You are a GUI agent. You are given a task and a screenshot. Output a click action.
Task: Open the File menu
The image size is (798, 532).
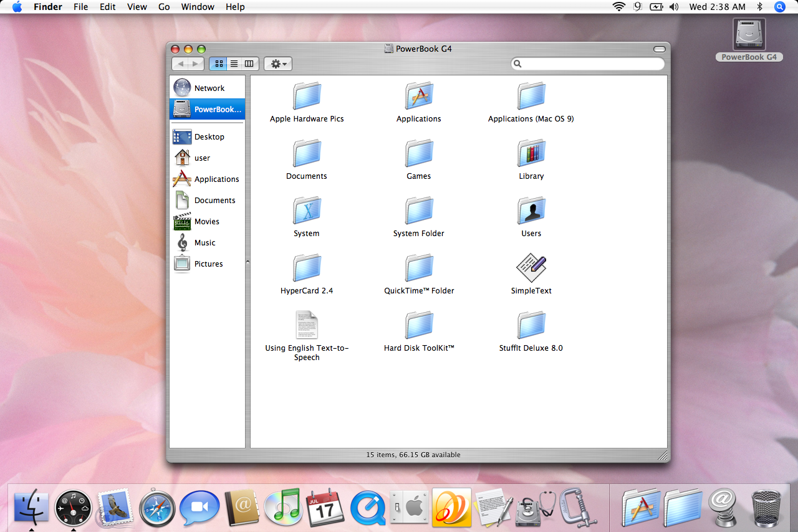click(x=80, y=7)
